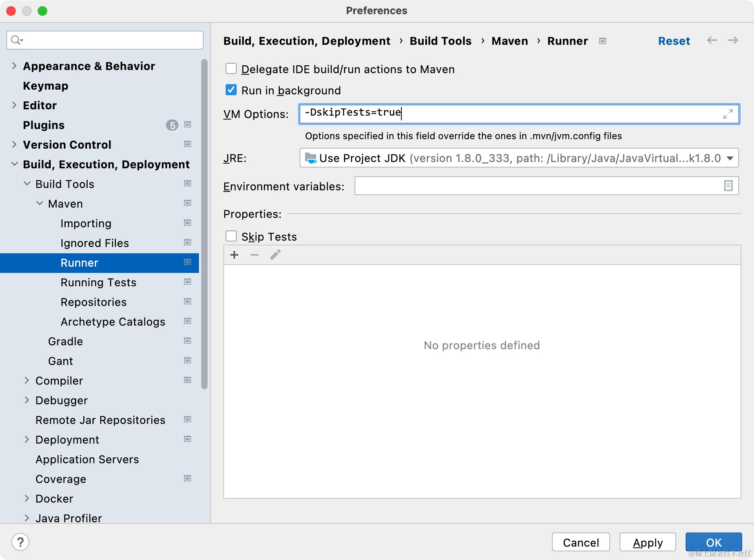Click the forward navigation arrow
Screen dimensions: 754x560
click(733, 41)
